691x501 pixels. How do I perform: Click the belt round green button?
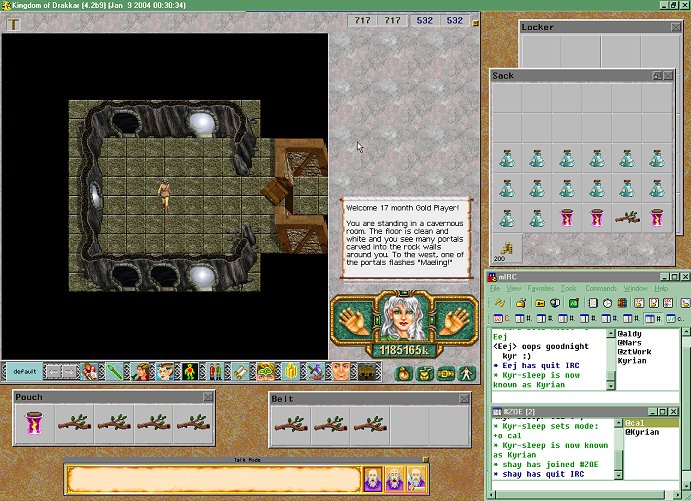(446, 374)
